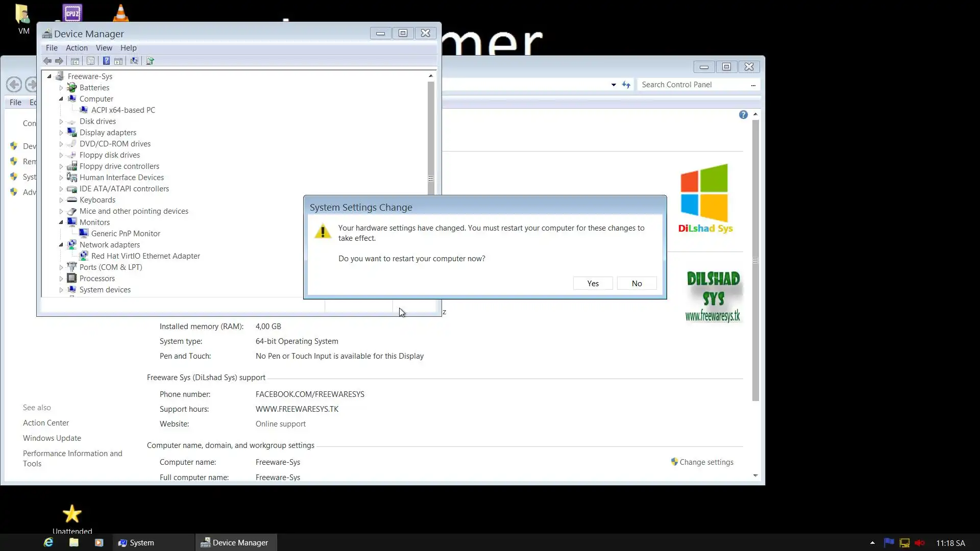Screen dimensions: 980x551
Task: Select Red Hat VirtIO Ethernet Adapter
Action: tap(145, 256)
